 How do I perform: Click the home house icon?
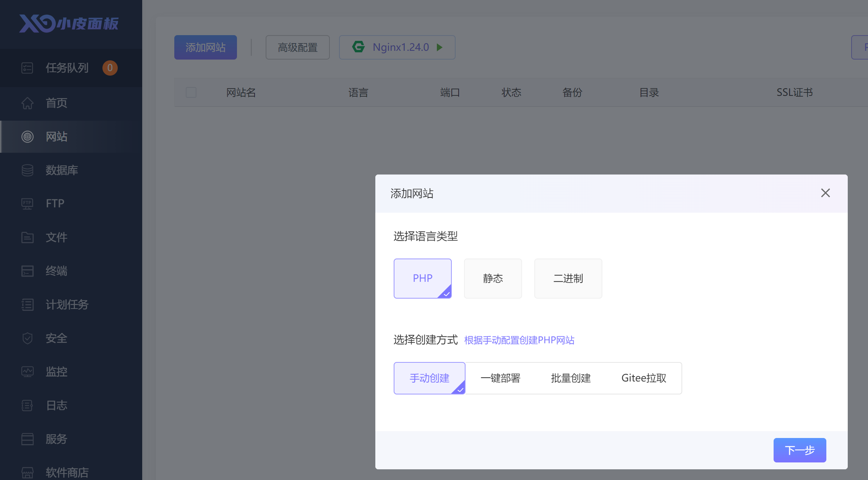[27, 103]
